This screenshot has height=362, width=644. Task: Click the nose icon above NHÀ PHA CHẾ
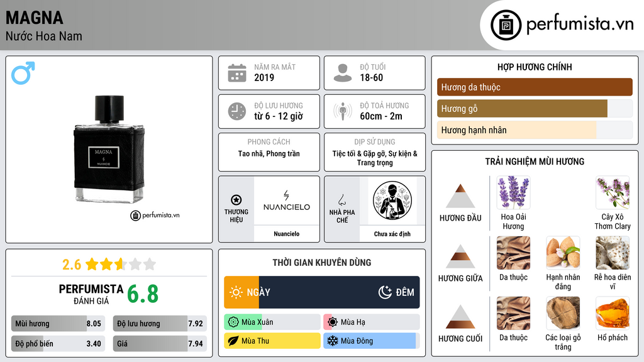[x=341, y=200]
